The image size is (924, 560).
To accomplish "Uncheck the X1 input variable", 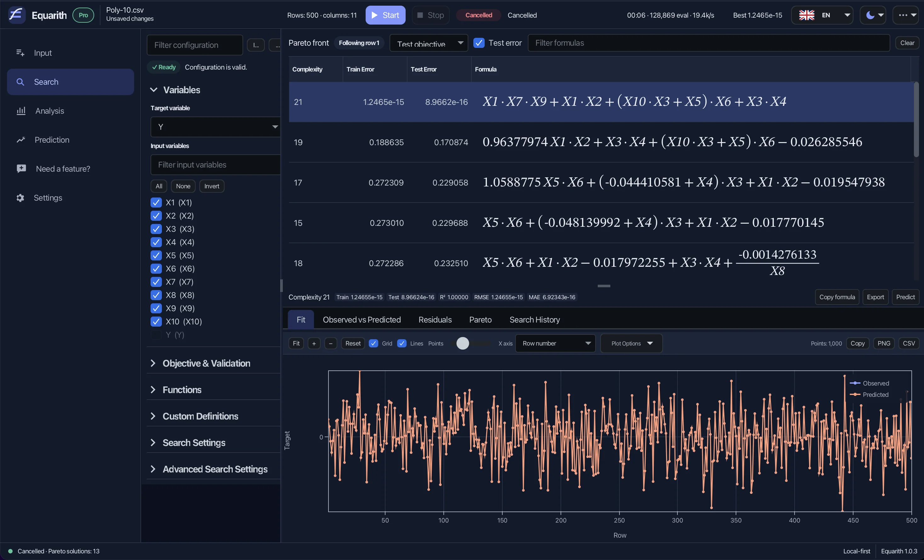I will (x=156, y=203).
